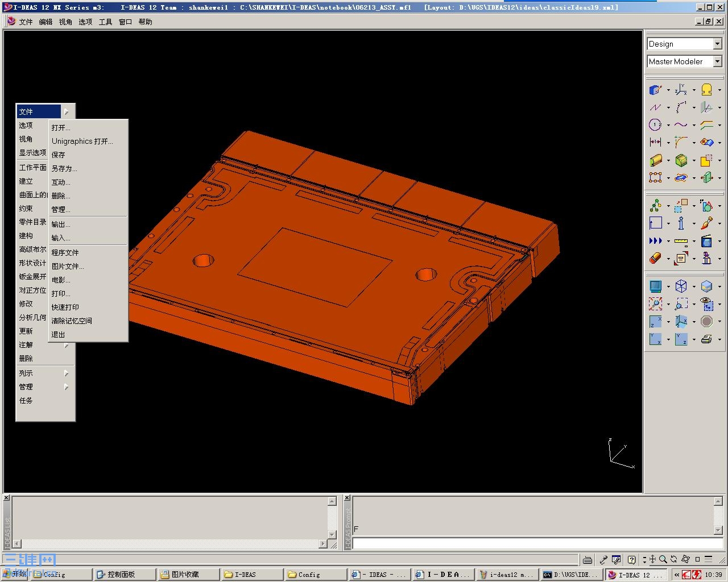
Task: Expand arrow next to eraser icon
Action: pyautogui.click(x=668, y=259)
